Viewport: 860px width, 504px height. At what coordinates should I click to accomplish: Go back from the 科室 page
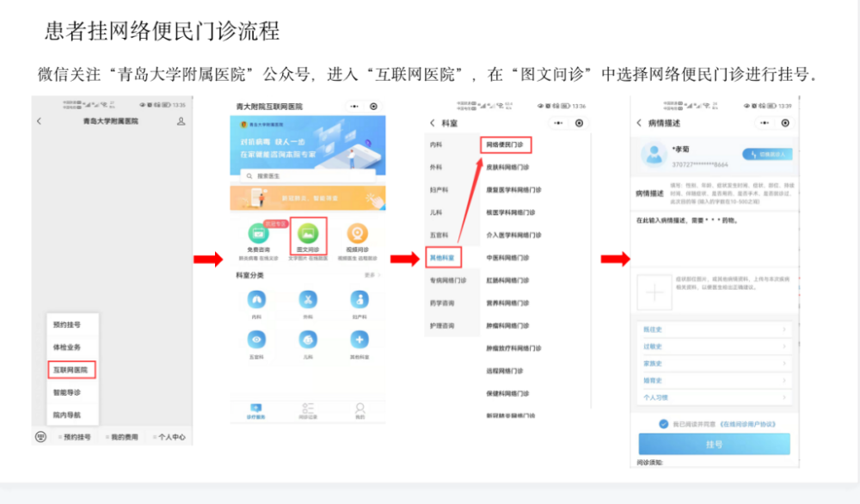click(x=433, y=123)
